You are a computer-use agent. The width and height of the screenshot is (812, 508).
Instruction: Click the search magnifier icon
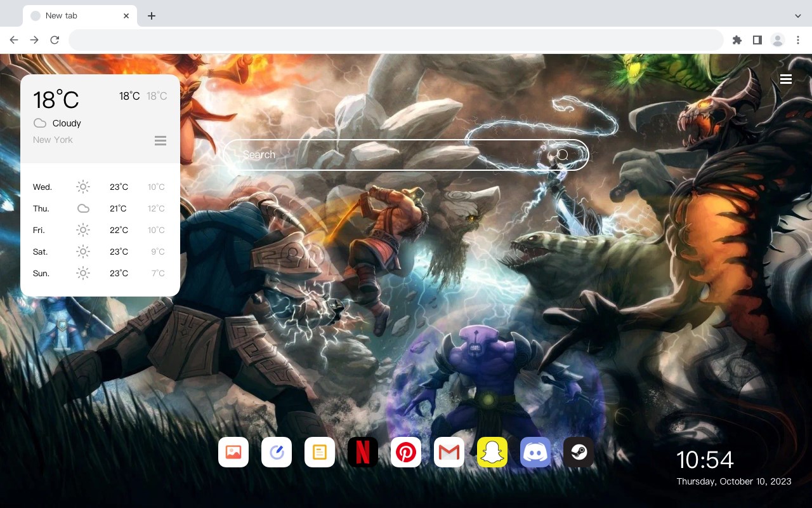(563, 155)
